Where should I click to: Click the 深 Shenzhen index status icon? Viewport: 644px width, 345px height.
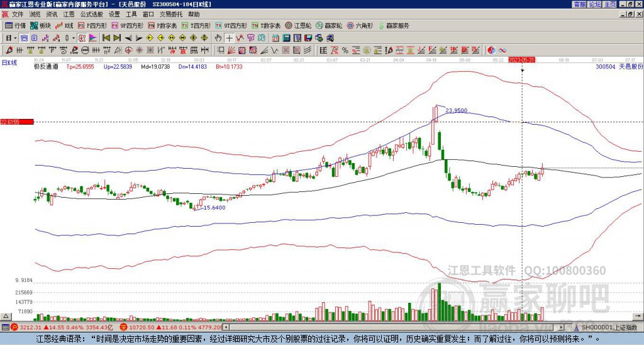pos(123,327)
